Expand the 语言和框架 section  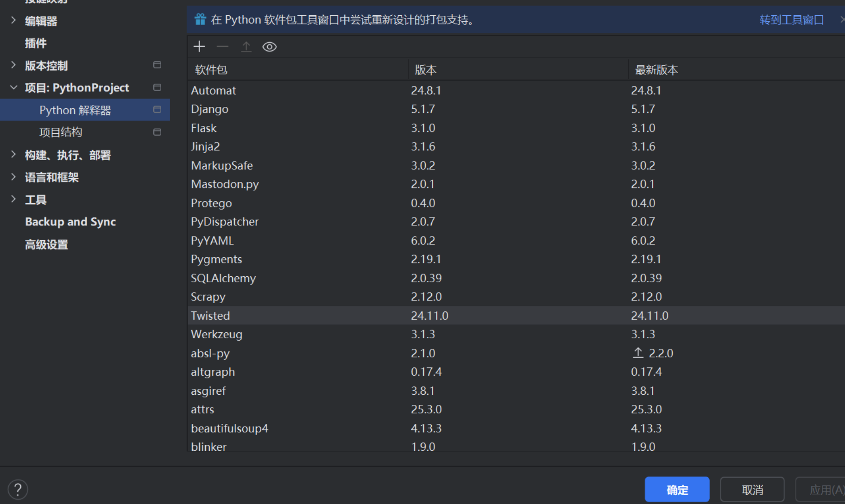[13, 177]
